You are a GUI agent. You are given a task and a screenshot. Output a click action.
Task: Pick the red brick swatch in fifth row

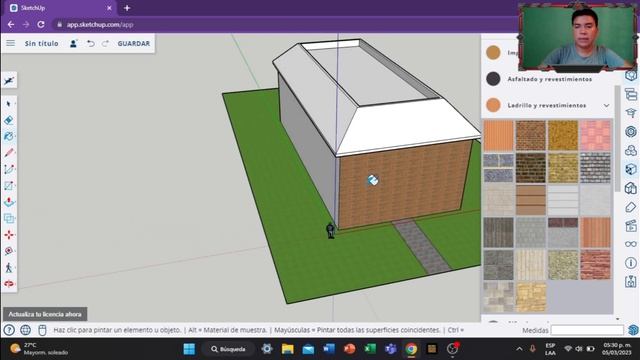(596, 265)
